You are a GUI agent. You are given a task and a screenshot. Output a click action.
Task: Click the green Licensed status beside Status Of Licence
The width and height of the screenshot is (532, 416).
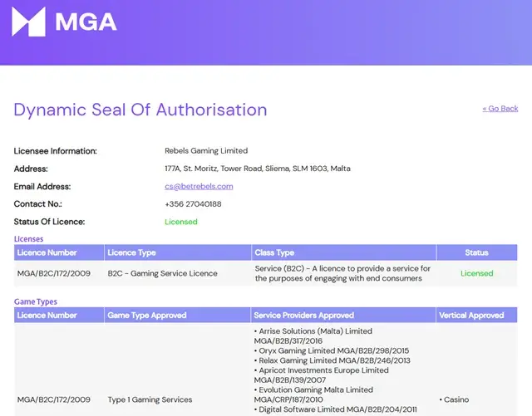181,222
